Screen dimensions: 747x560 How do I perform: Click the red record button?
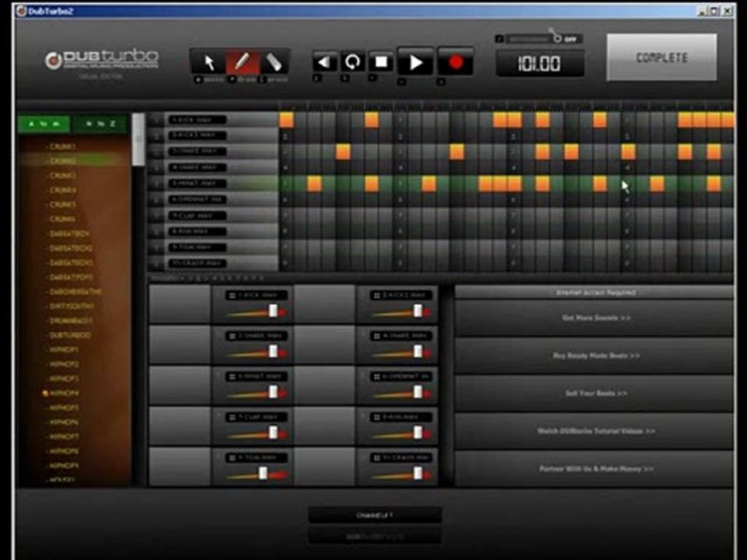click(455, 62)
